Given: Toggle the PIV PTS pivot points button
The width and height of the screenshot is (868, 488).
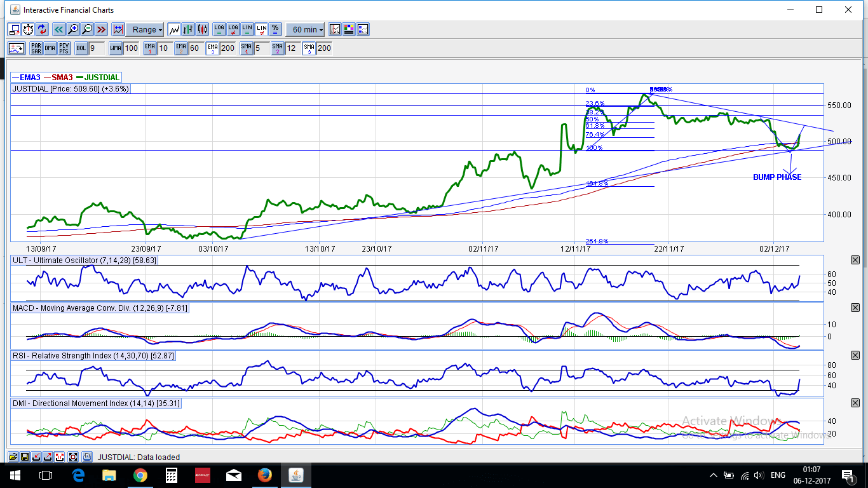Looking at the screenshot, I should pyautogui.click(x=64, y=48).
